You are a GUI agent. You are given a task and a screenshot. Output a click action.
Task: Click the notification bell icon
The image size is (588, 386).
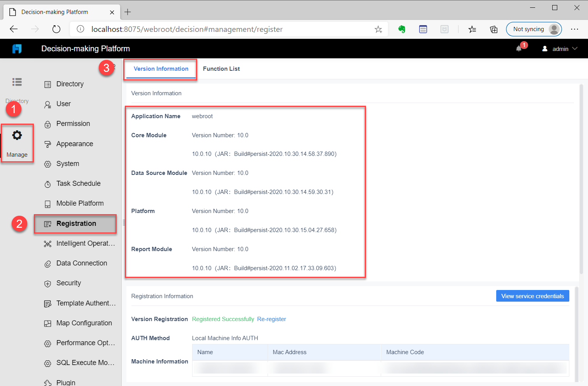pyautogui.click(x=519, y=49)
